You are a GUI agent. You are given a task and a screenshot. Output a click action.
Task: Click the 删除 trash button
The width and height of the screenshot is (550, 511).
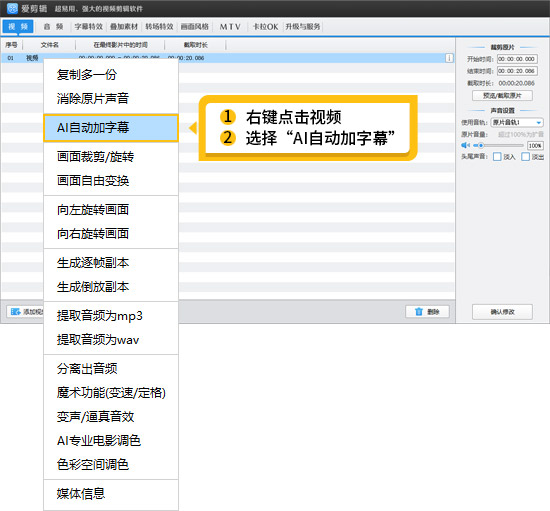[427, 311]
